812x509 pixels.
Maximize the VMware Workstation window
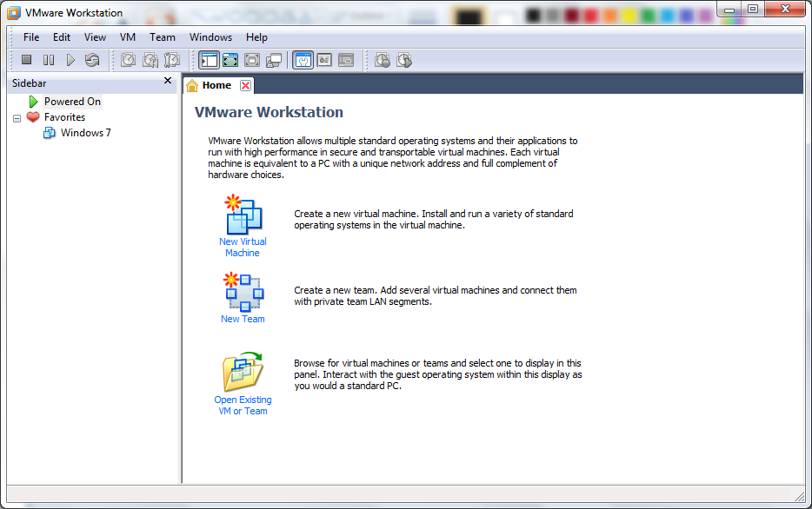(x=754, y=9)
